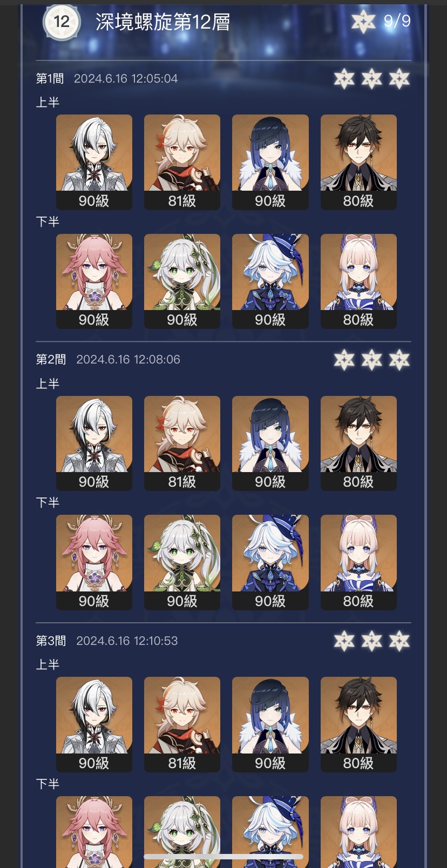Tap Yae Miko portrait in Chamber 1 second half
447x868 pixels.
click(x=94, y=281)
